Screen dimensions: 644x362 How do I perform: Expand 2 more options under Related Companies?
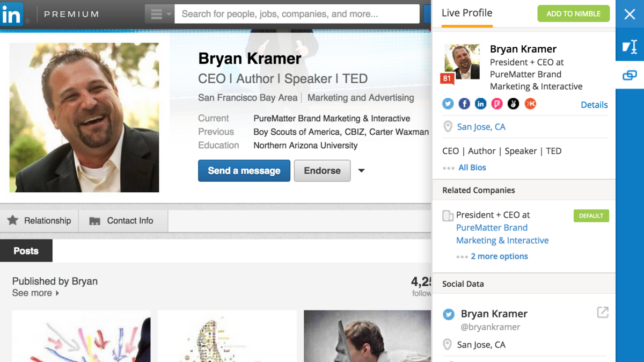click(499, 256)
